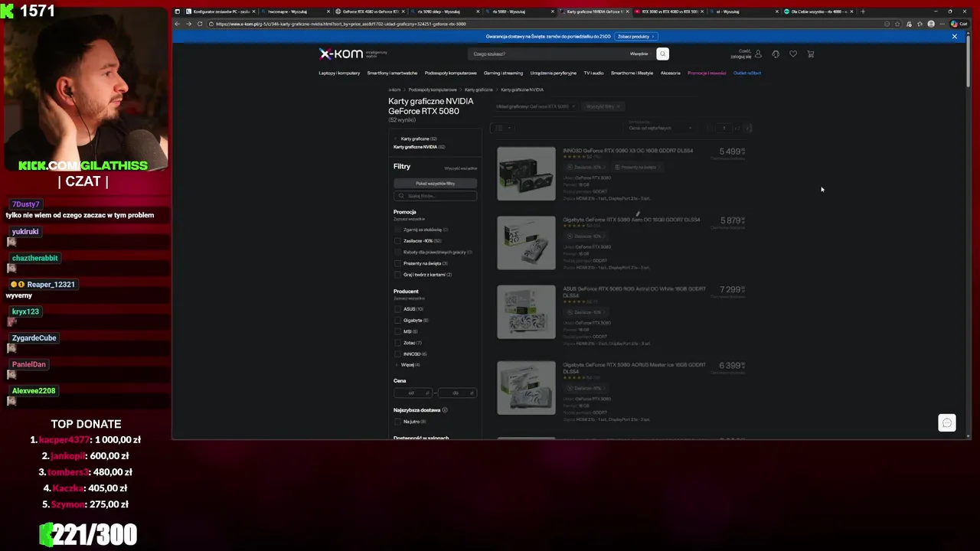
Task: Tick the MSI producer checkbox
Action: (x=397, y=331)
